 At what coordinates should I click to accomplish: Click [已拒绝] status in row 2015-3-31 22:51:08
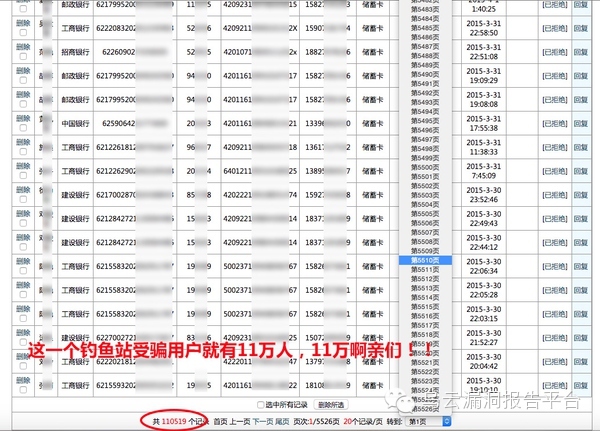[555, 52]
